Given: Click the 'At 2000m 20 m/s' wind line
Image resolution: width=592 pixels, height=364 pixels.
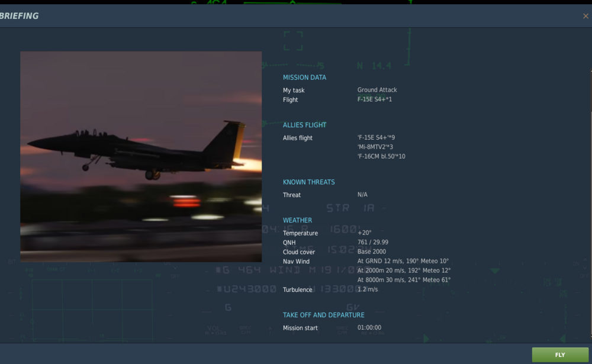Looking at the screenshot, I should click(404, 270).
